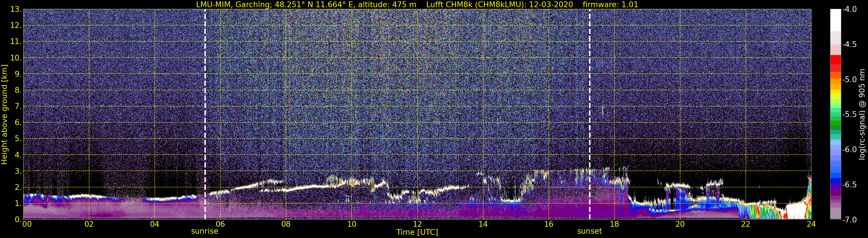The height and width of the screenshot is (238, 868).
Task: Click the colorbar tick label '-5.5'
Action: tap(850, 115)
